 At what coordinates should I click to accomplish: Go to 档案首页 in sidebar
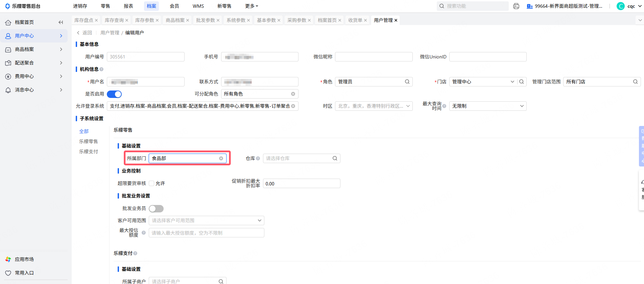[x=24, y=22]
